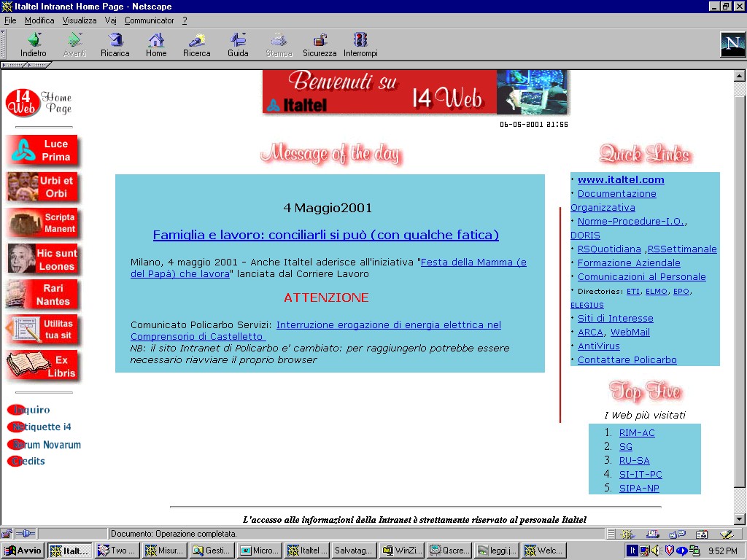Open the AntiVirus link
747x560 pixels.
pyautogui.click(x=599, y=346)
